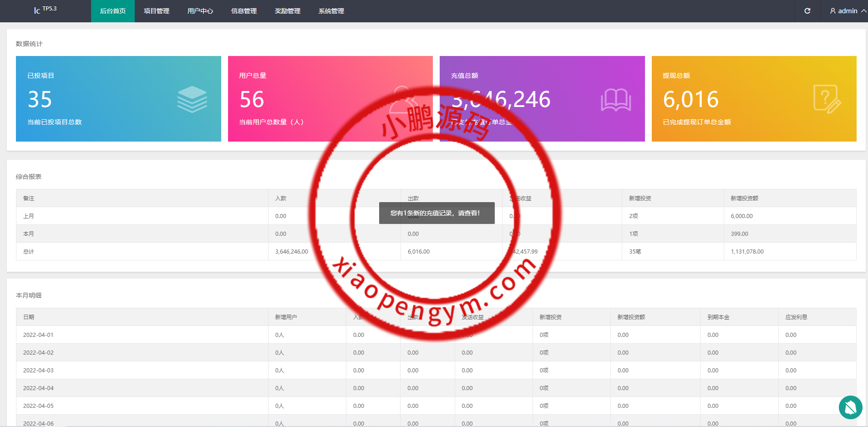Click the 新增投资额 column header in 综合报表
Viewport: 868px width, 427px height.
(744, 198)
